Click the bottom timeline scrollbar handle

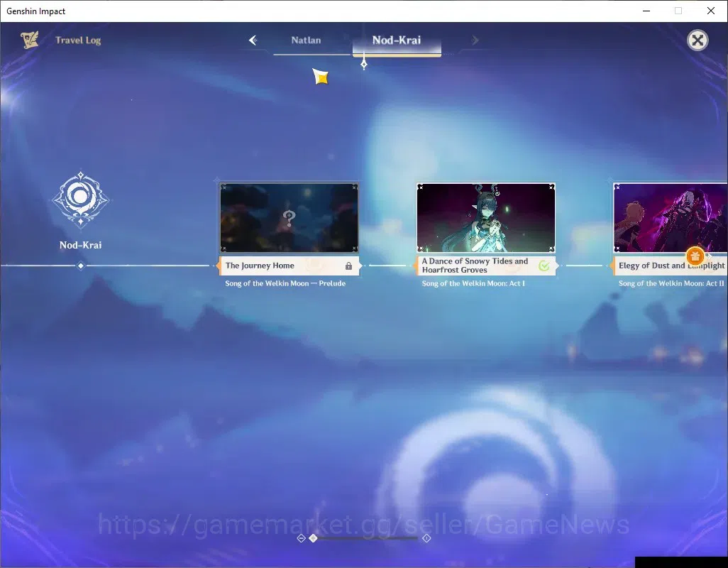click(x=314, y=538)
